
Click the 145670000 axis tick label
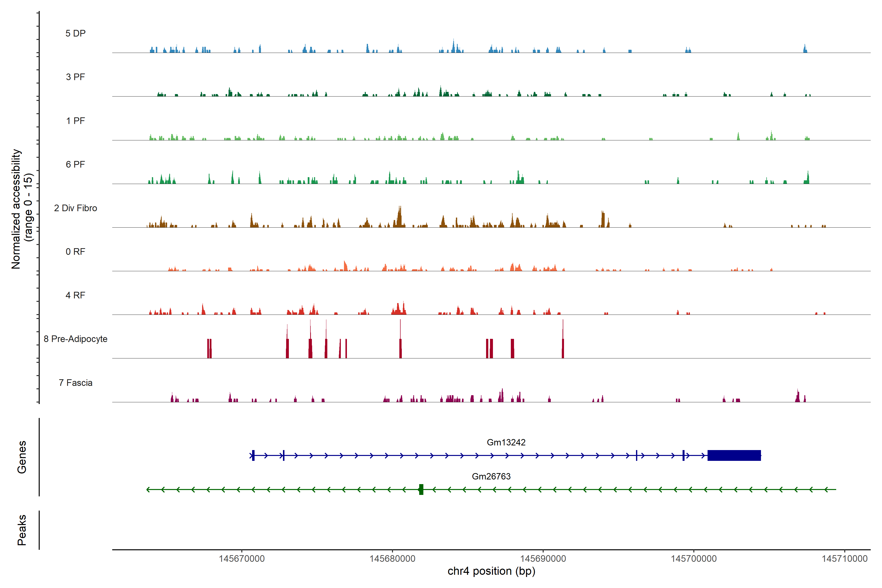tap(242, 559)
